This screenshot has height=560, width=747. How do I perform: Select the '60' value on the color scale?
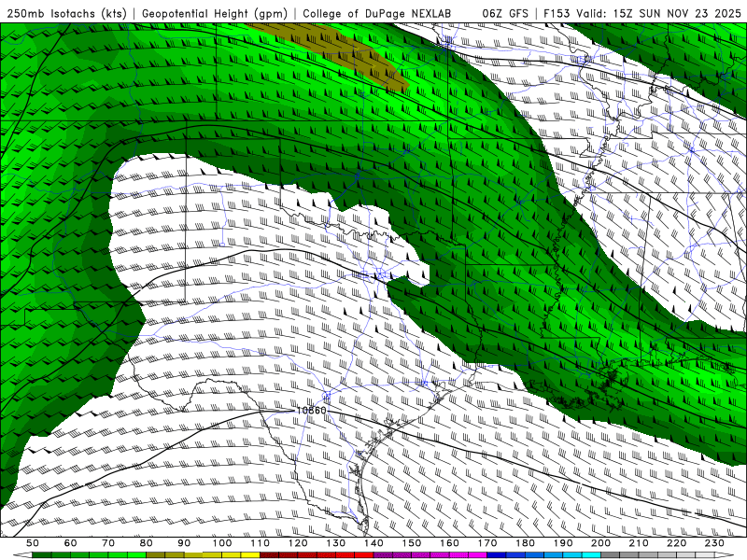point(70,543)
